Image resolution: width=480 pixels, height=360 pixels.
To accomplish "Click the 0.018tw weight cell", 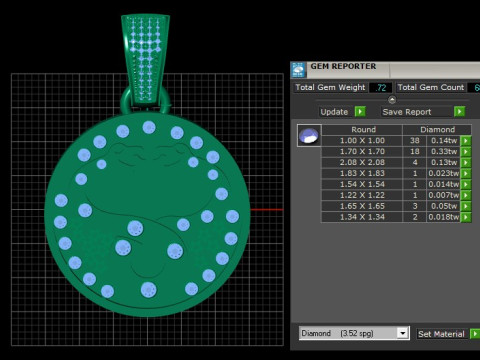I will tap(444, 217).
